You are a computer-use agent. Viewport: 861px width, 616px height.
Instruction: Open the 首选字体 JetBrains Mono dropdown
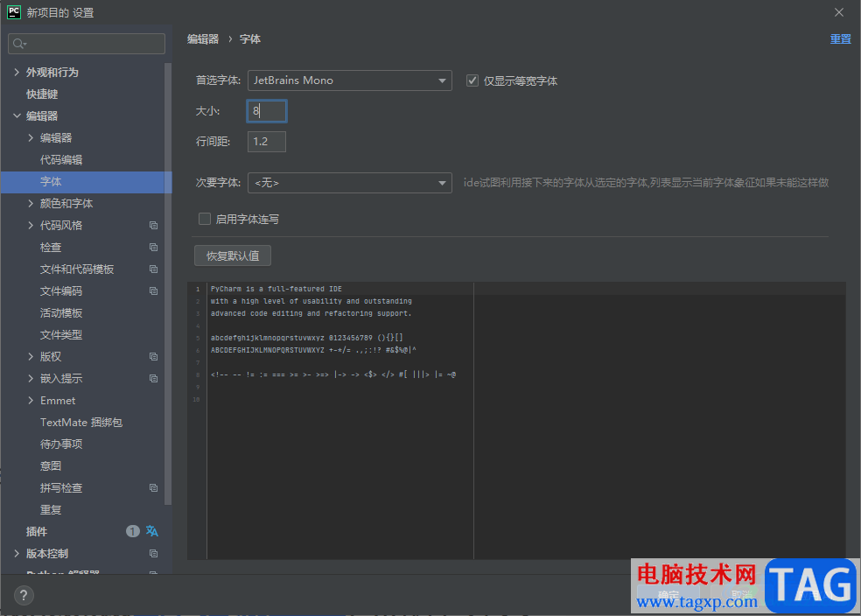coord(350,80)
